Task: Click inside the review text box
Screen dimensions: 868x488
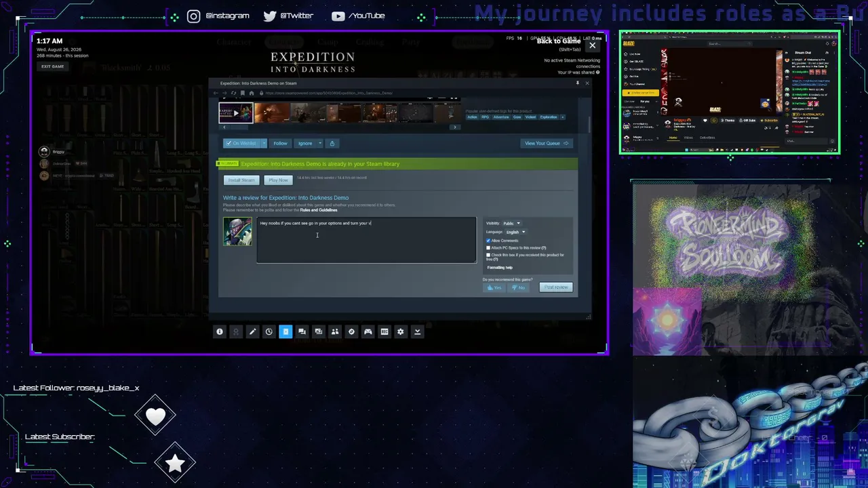Action: (367, 240)
